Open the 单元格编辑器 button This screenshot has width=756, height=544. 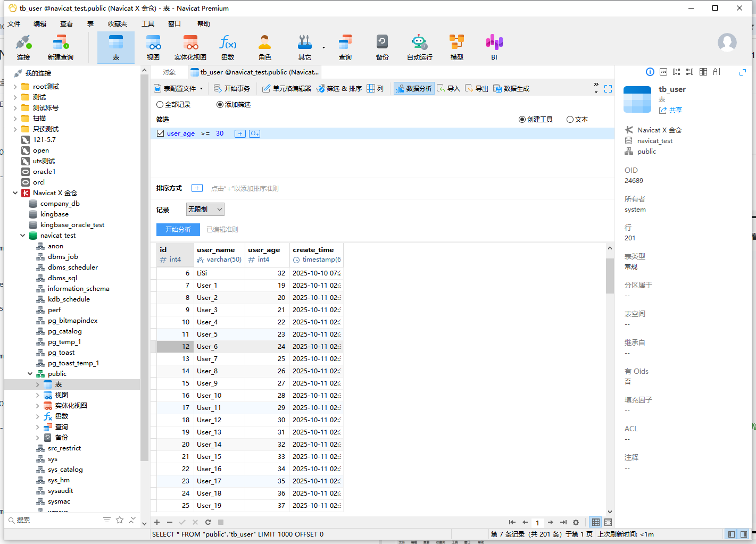click(287, 89)
